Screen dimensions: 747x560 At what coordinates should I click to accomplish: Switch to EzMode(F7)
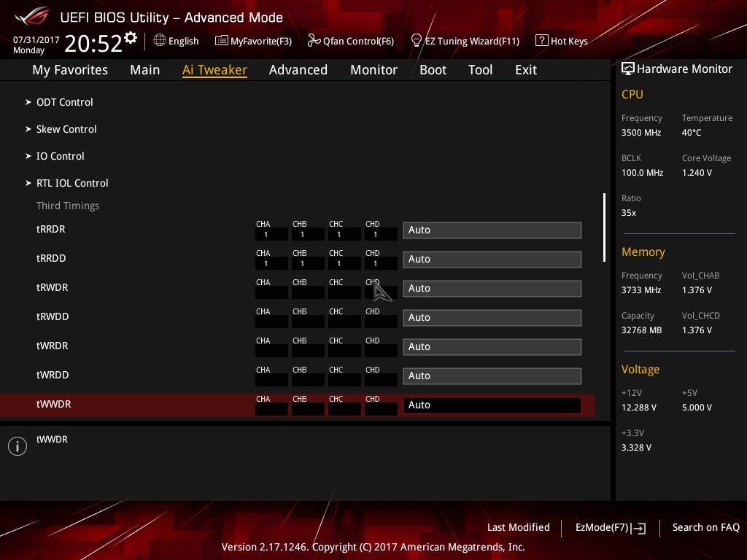click(x=610, y=527)
